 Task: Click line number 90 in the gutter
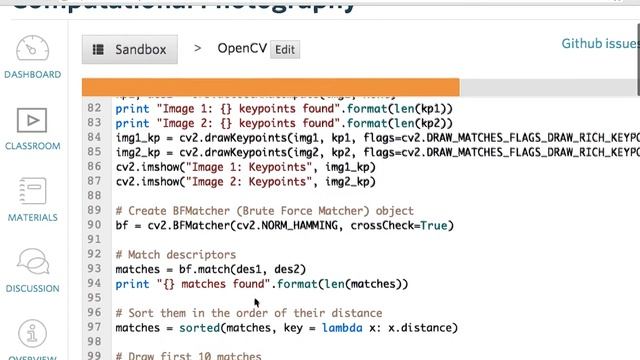pos(94,225)
